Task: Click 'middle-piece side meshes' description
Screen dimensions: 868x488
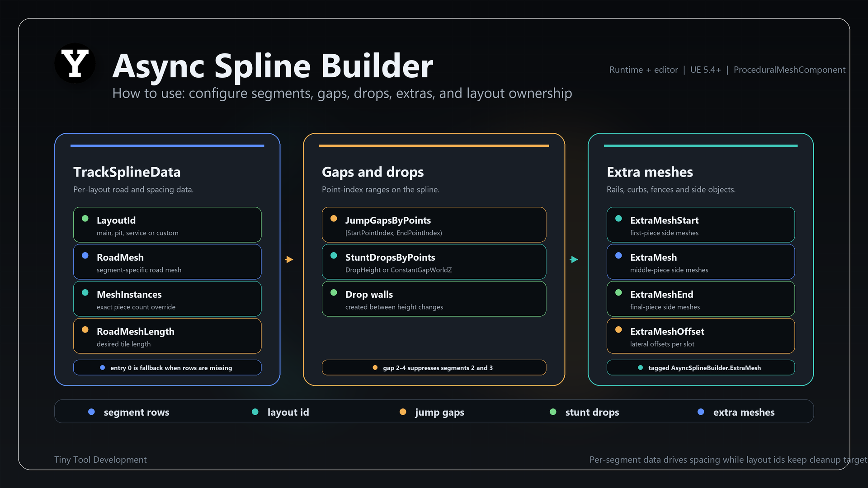Action: 669,270
